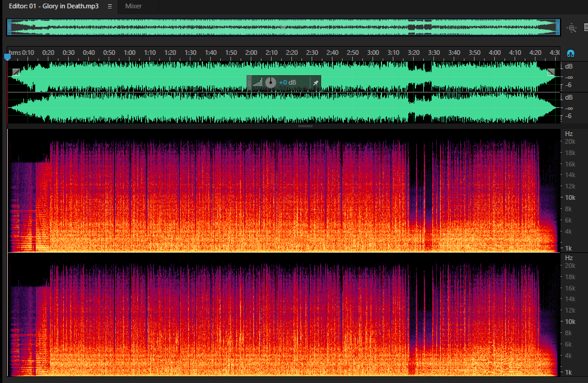
Task: Click the blue headphones icon by the timeline
Action: pyautogui.click(x=570, y=53)
